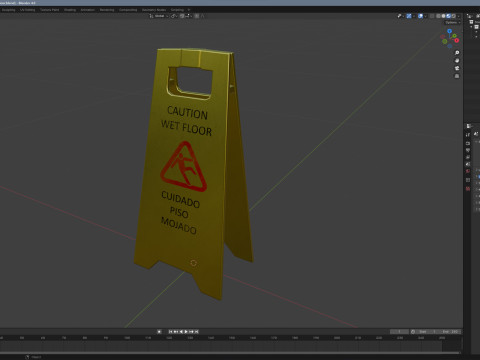Viewport: 480px width, 360px height.
Task: Open the View Layer properties tab
Action: [x=468, y=157]
